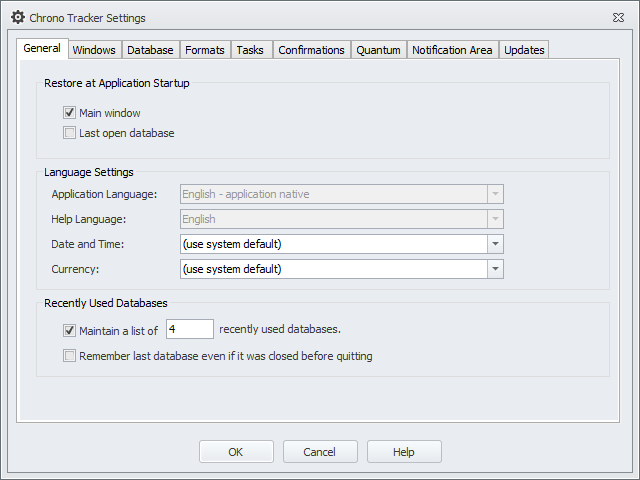Click the Help Language: label
The width and height of the screenshot is (640, 480).
tap(89, 219)
